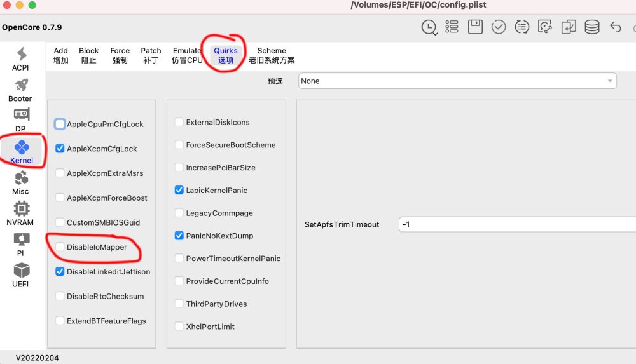Uncheck LapicKernelPanic
Screen dimensions: 636x364
[179, 190]
